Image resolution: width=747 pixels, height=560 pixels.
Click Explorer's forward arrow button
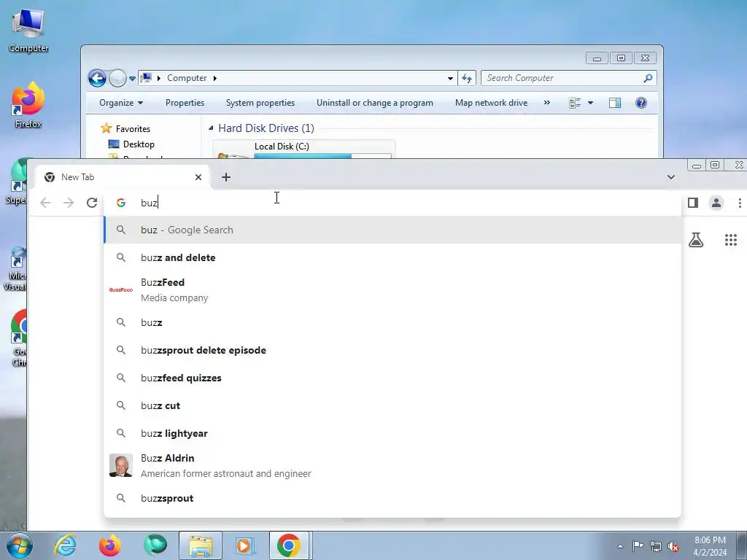click(x=117, y=78)
